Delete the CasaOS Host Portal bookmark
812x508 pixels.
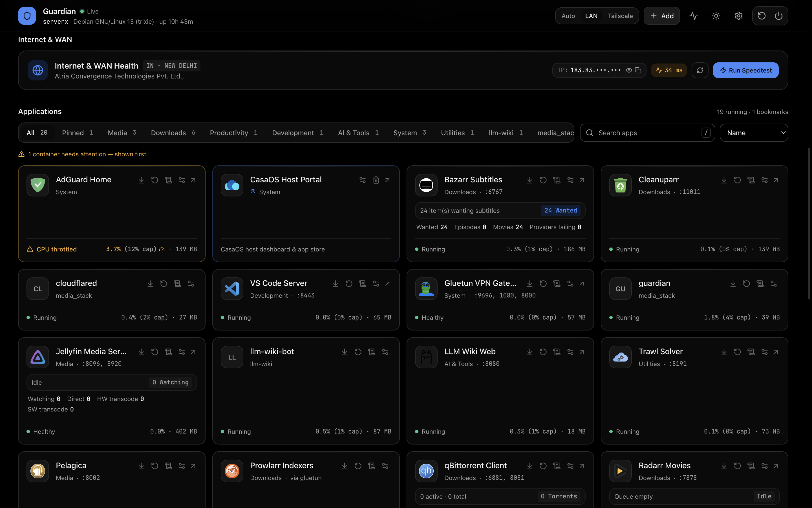(376, 180)
